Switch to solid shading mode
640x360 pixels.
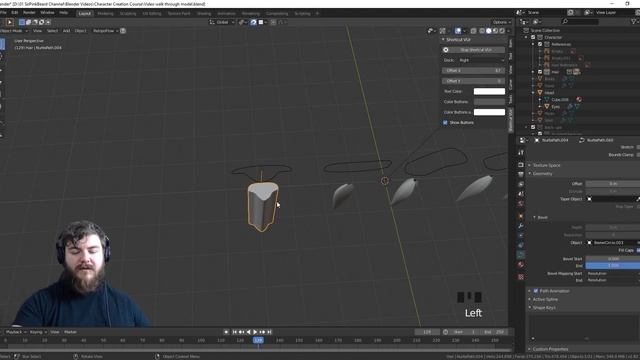click(x=489, y=31)
